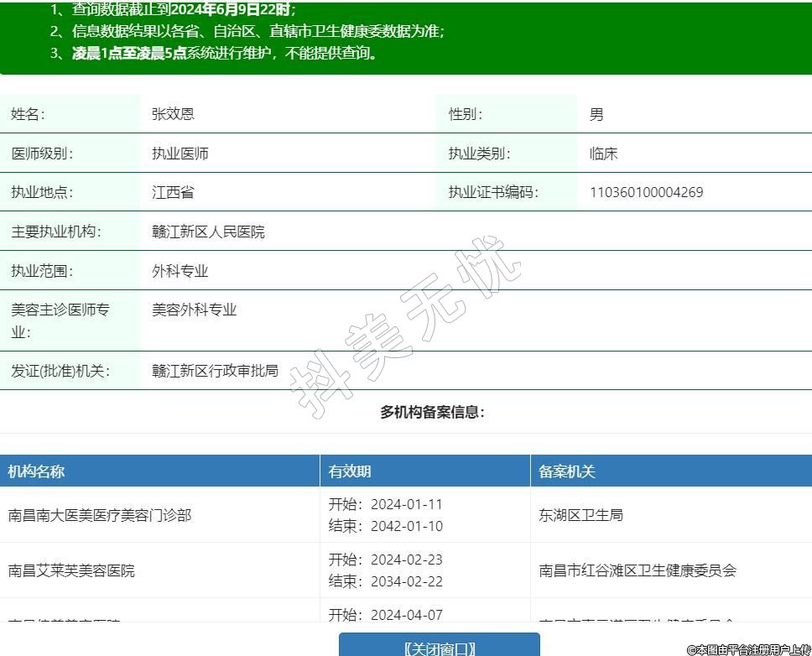The width and height of the screenshot is (812, 656).
Task: Click the 临床 practice category value
Action: pyautogui.click(x=603, y=154)
